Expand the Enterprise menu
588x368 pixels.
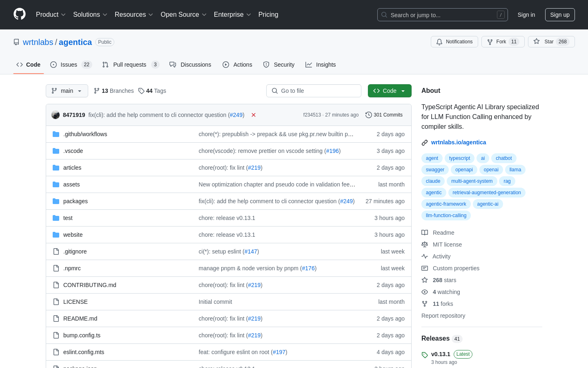[x=232, y=14]
